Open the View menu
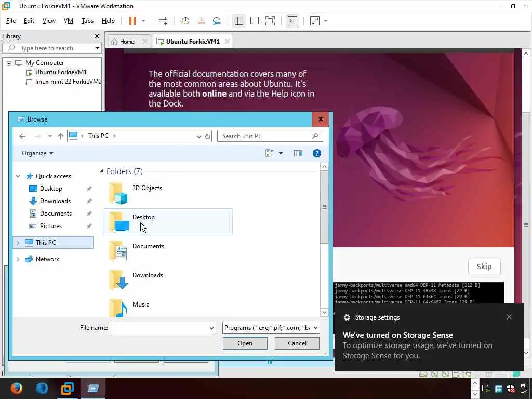Image resolution: width=532 pixels, height=399 pixels. click(x=49, y=21)
